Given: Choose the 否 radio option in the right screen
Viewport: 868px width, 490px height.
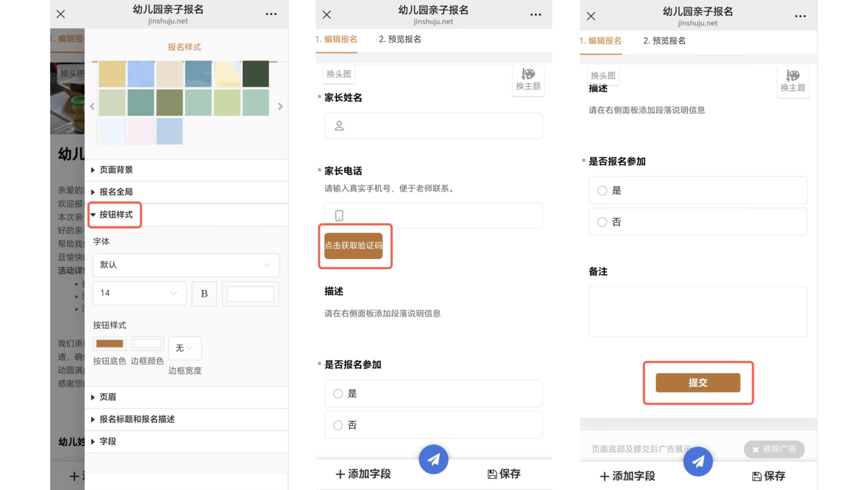Looking at the screenshot, I should pos(602,222).
